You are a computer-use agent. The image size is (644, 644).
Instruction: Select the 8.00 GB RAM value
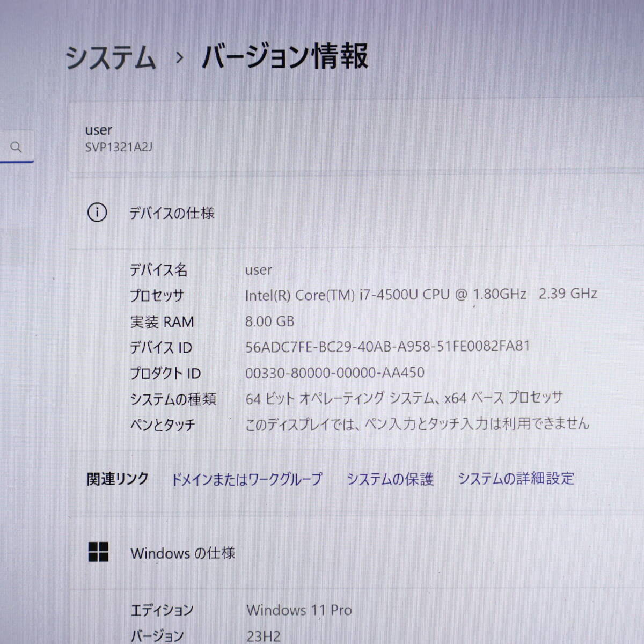pos(270,321)
